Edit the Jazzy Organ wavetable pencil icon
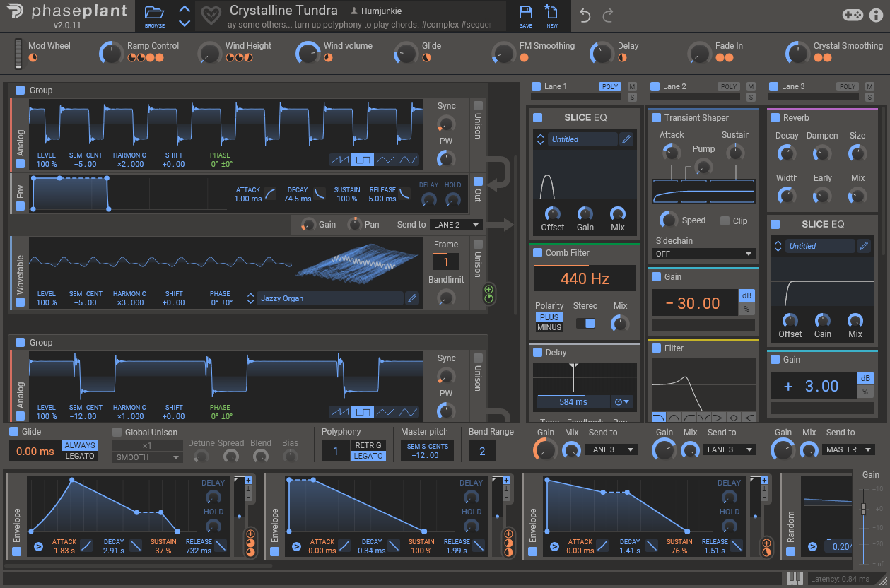Viewport: 890px width, 588px height. click(x=412, y=298)
